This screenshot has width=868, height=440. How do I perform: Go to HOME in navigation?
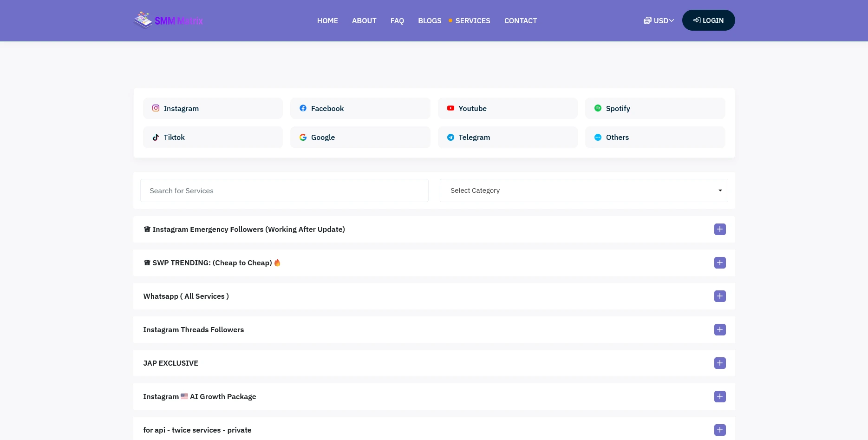click(x=327, y=20)
